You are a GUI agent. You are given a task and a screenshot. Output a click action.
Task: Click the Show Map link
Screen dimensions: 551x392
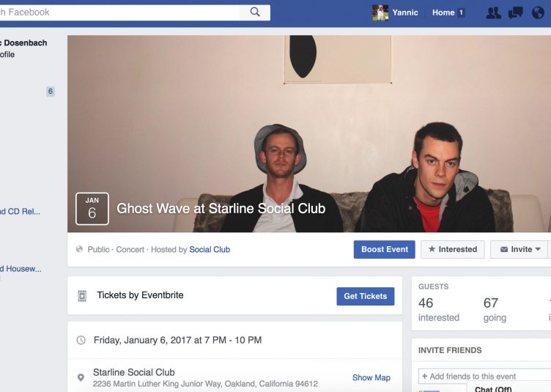click(x=371, y=377)
